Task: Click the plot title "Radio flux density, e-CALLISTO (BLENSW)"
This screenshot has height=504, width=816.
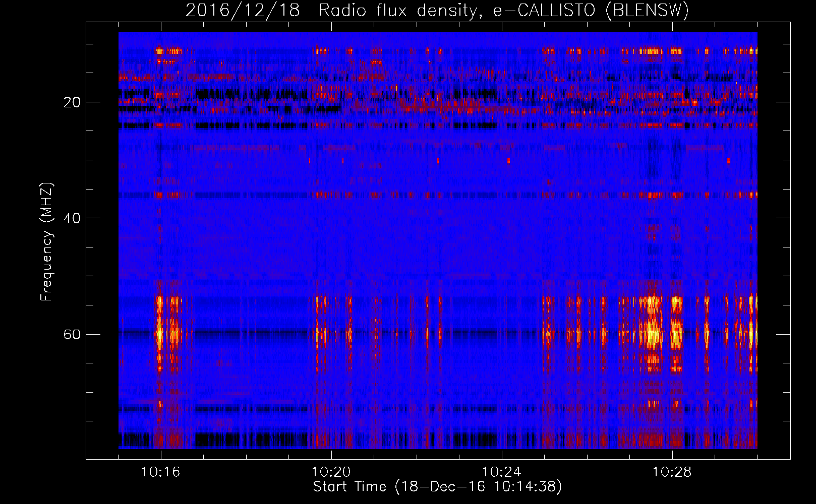Action: coord(503,11)
